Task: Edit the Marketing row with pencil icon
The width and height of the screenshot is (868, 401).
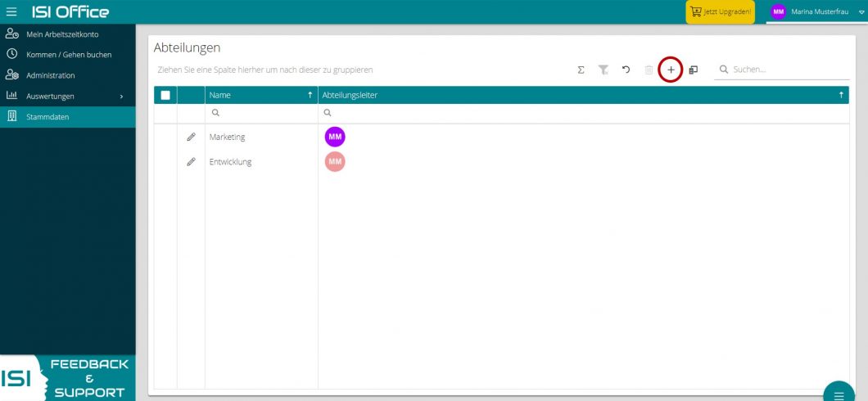Action: point(191,137)
